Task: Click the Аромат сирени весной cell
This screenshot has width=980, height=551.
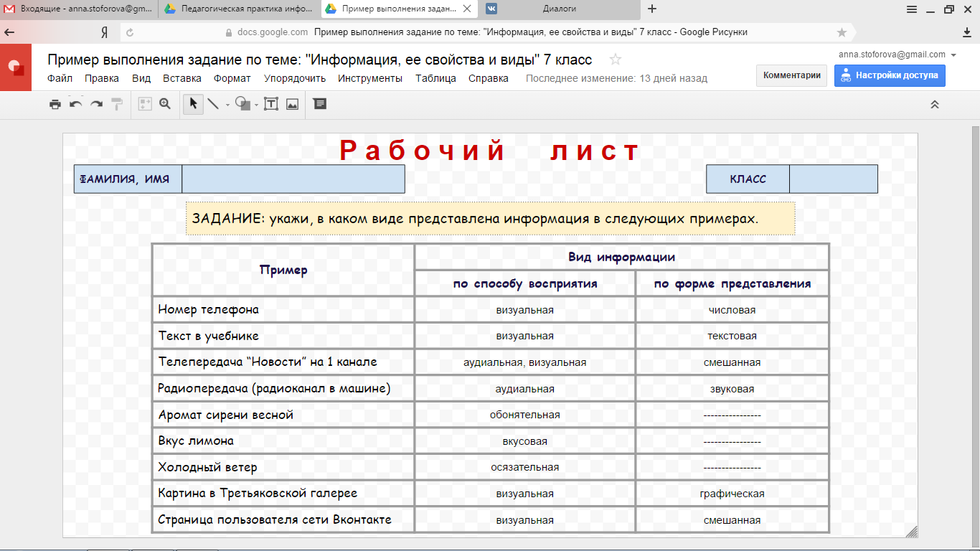Action: pyautogui.click(x=283, y=415)
